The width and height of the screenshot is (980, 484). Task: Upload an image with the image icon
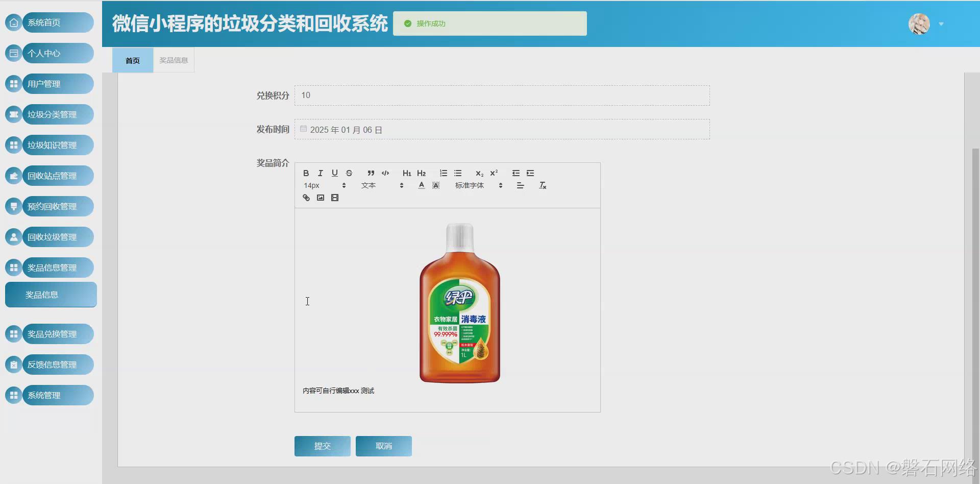[x=320, y=198]
